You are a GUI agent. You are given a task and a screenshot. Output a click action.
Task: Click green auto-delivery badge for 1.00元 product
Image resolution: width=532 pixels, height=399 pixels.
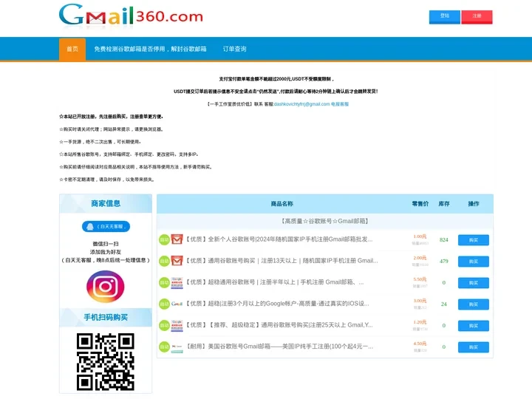[164, 240]
